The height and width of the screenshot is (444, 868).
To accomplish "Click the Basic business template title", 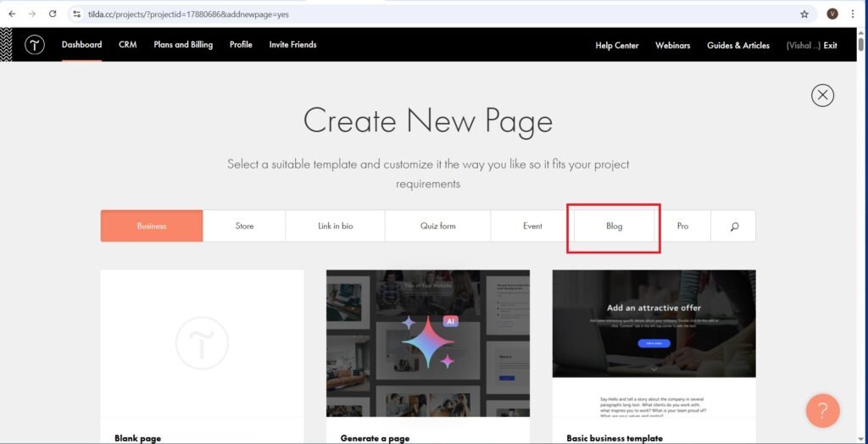I will (615, 438).
